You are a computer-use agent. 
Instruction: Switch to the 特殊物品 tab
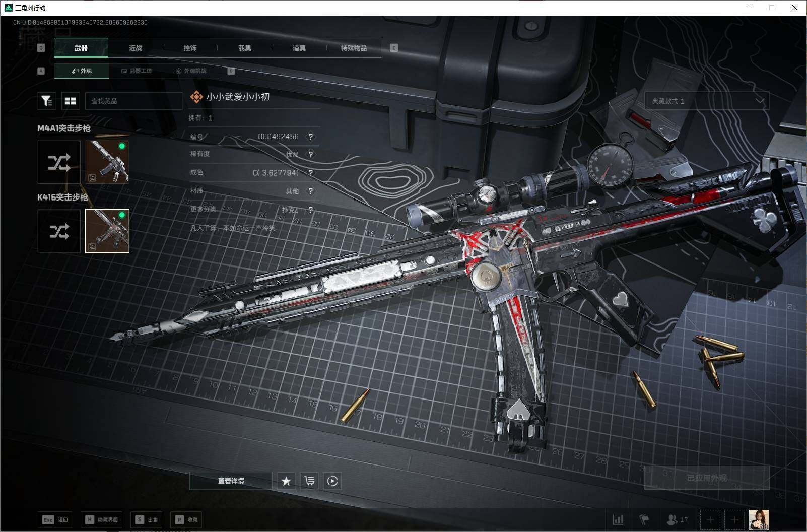pos(354,48)
